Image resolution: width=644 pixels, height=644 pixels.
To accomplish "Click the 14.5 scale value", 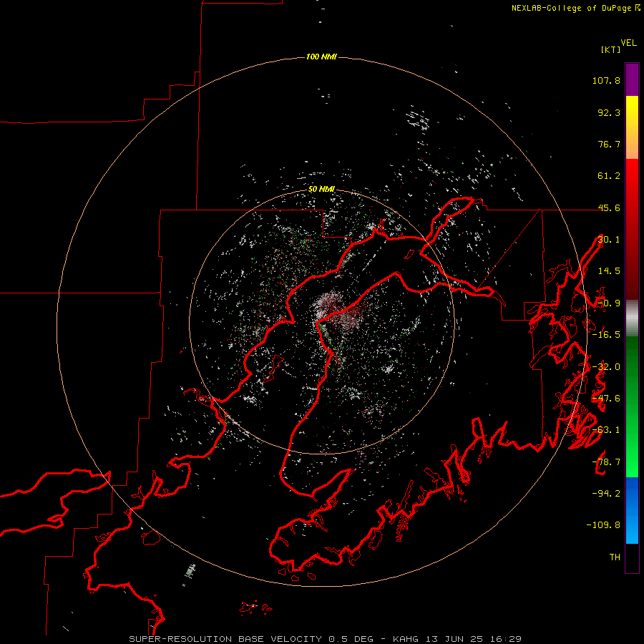I will (609, 271).
